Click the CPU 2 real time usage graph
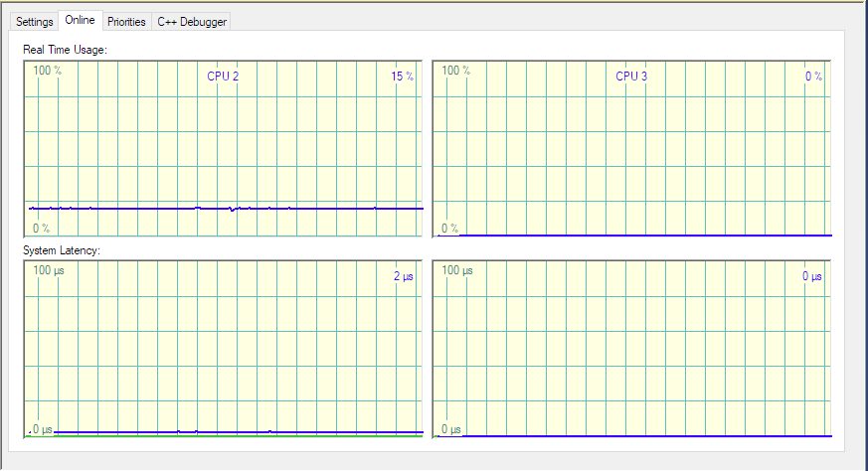Image resolution: width=868 pixels, height=471 pixels. pos(223,149)
